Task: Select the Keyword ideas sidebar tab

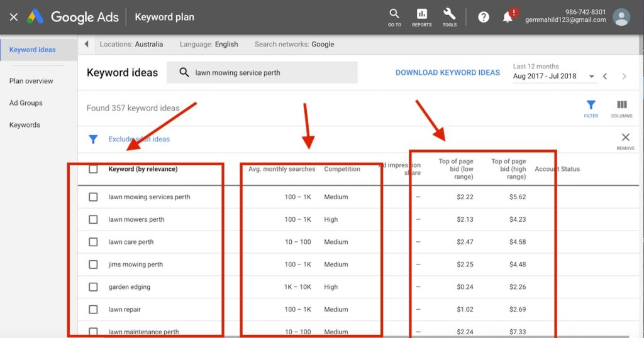Action: point(38,50)
